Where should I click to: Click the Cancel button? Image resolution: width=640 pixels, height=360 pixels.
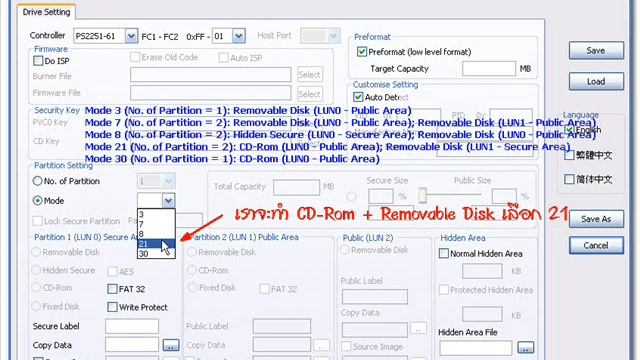coord(596,245)
